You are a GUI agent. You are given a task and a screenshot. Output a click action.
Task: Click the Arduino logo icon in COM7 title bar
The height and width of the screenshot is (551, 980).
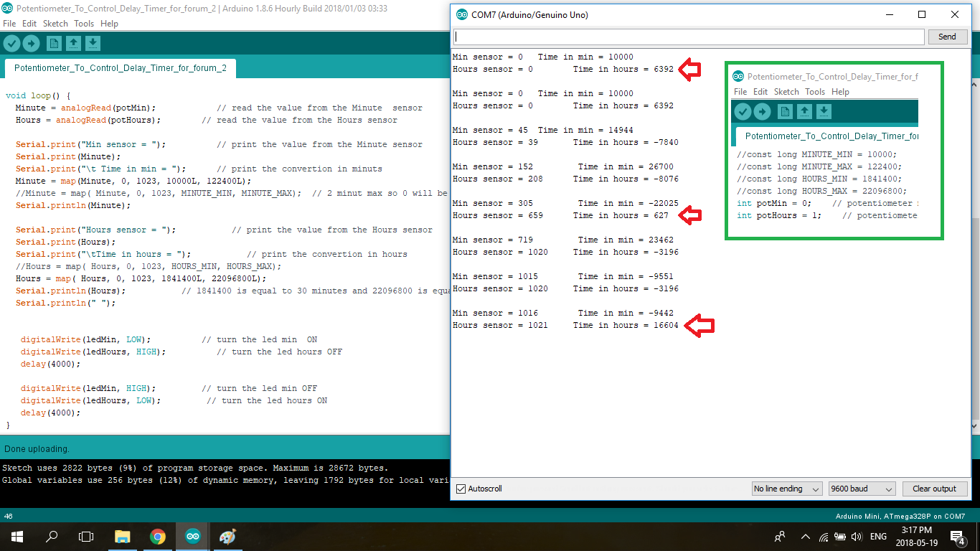pos(461,14)
